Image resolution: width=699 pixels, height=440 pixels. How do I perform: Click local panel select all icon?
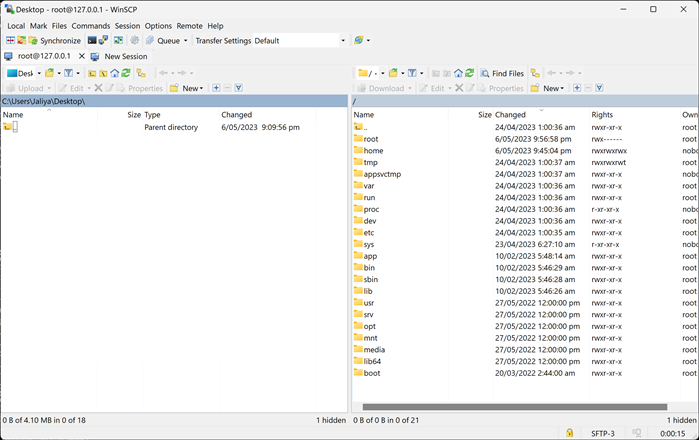pos(238,88)
